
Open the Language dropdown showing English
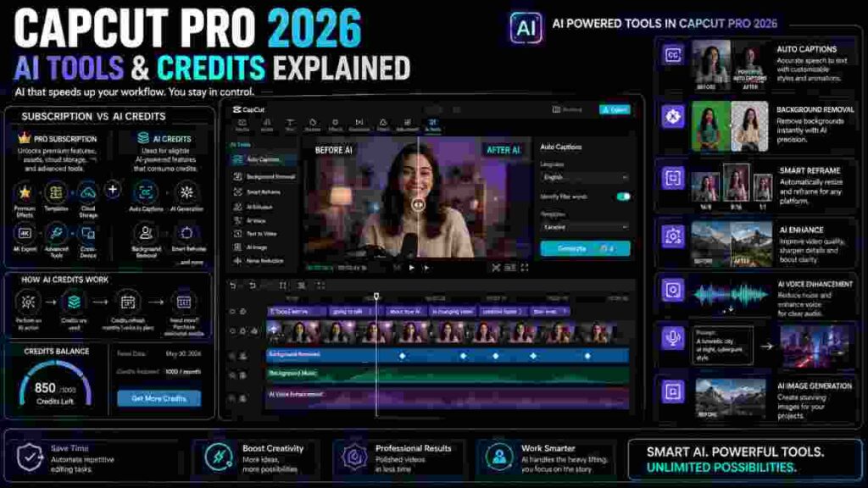(585, 177)
